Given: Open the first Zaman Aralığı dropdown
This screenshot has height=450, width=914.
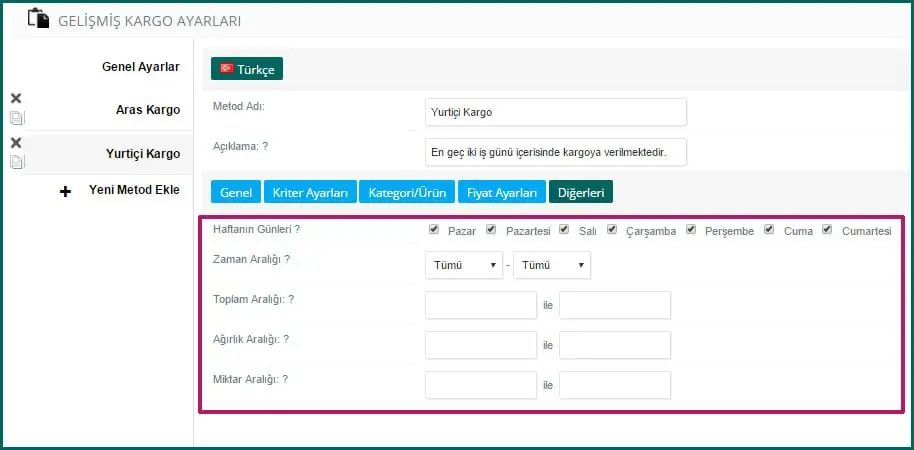Looking at the screenshot, I should click(464, 265).
